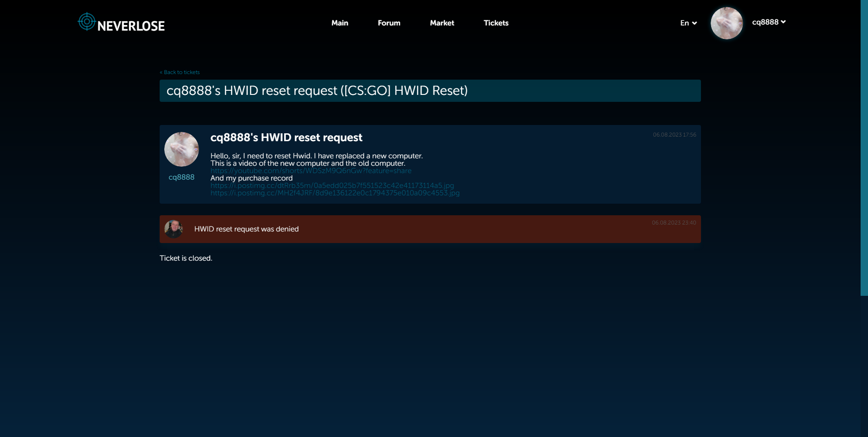Click the 06.08.2023 23:40 timestamp
The image size is (868, 437).
coord(674,223)
